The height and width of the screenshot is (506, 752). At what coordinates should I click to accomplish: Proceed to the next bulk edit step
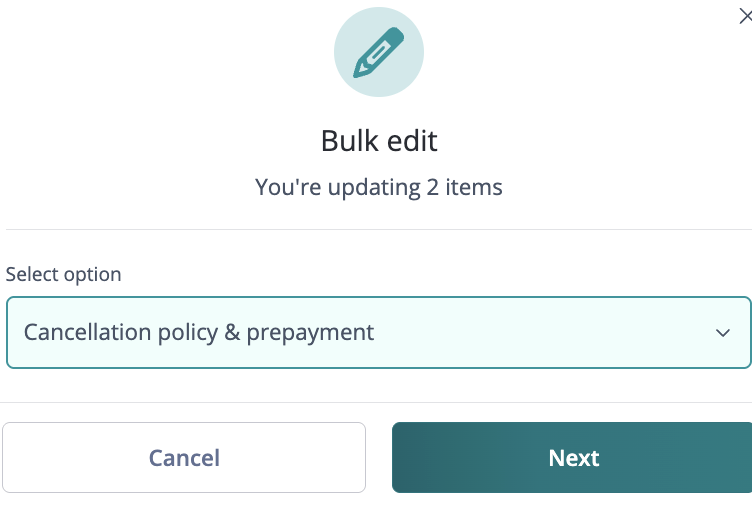point(573,458)
